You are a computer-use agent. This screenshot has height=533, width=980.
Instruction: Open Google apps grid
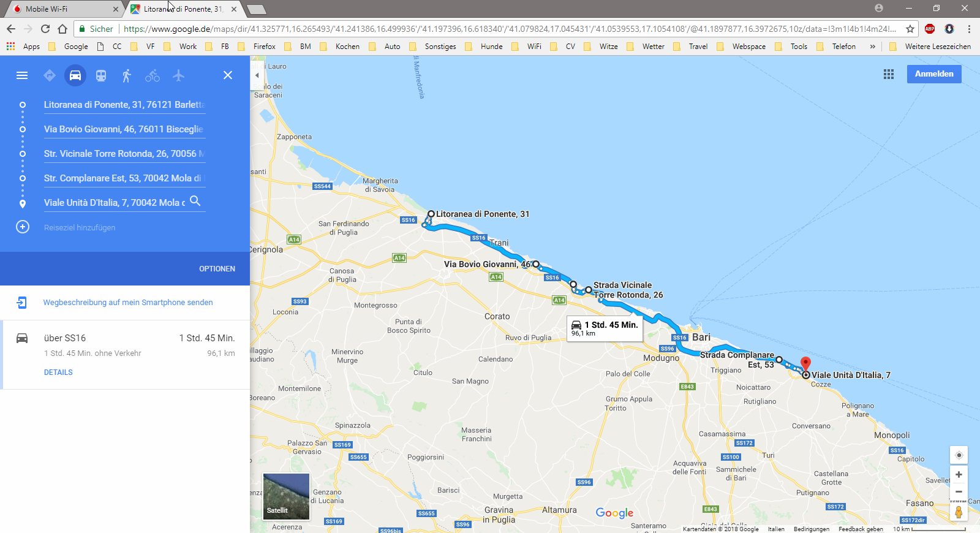coord(889,74)
